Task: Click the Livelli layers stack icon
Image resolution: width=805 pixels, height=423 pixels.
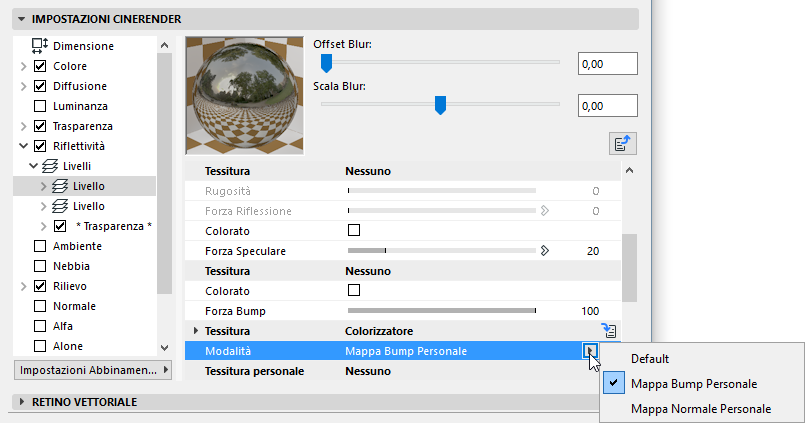Action: pos(52,166)
